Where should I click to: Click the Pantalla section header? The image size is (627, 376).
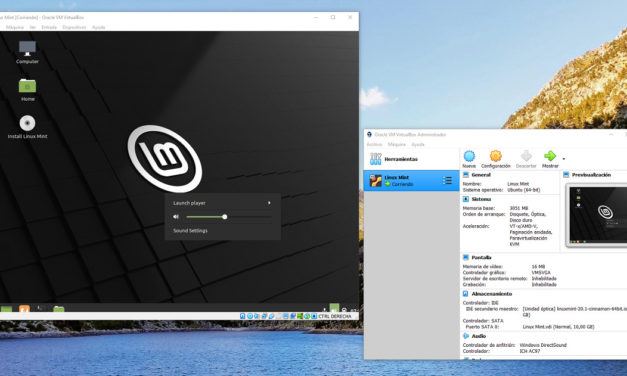(481, 258)
